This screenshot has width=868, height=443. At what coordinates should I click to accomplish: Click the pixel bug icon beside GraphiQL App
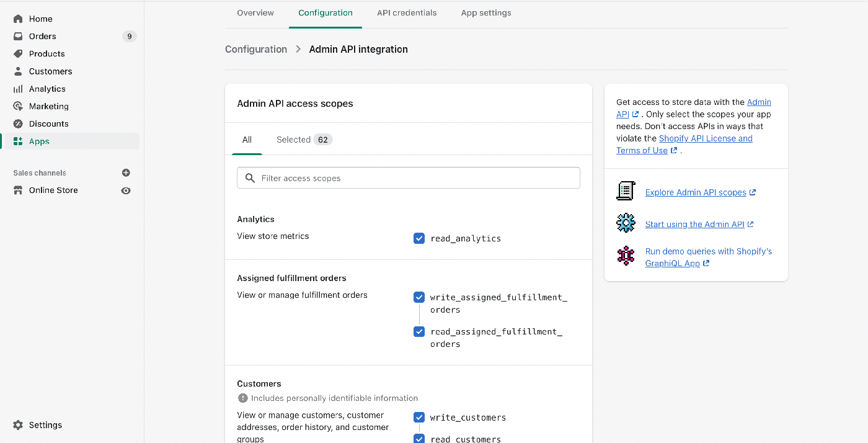(626, 256)
